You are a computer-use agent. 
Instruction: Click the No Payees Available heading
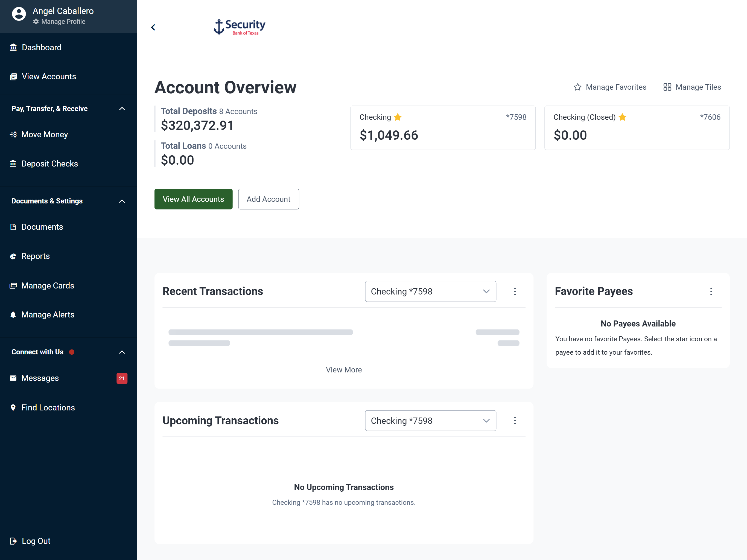pos(638,324)
